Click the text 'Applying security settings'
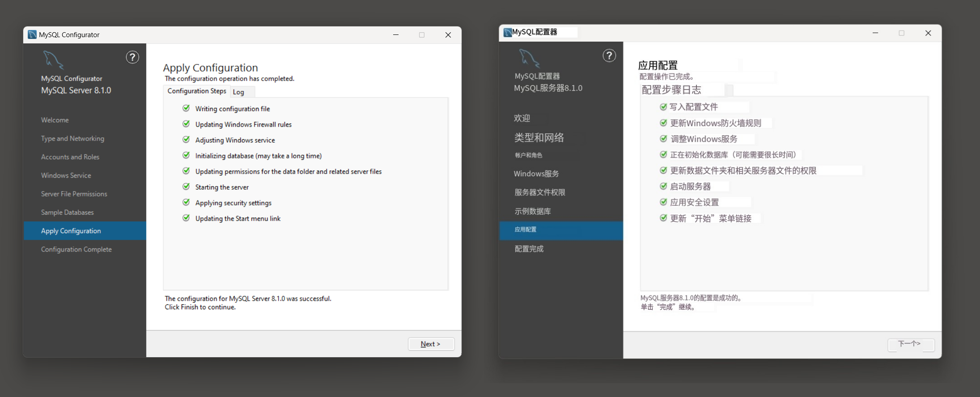Viewport: 980px width, 397px height. point(233,203)
